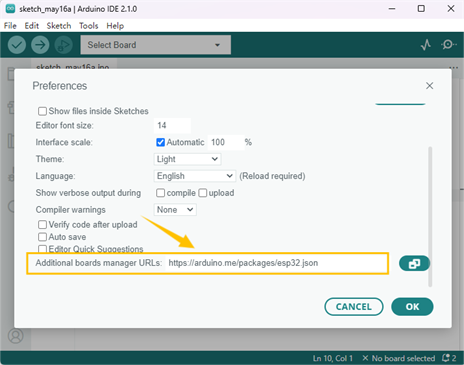The width and height of the screenshot is (464, 365).
Task: Enable verbose output during upload
Action: point(203,193)
